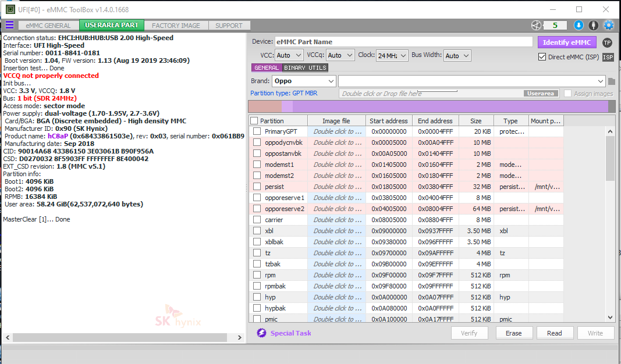Click the partition list vertical scrollbar thumb
This screenshot has width=621, height=364.
[x=610, y=158]
